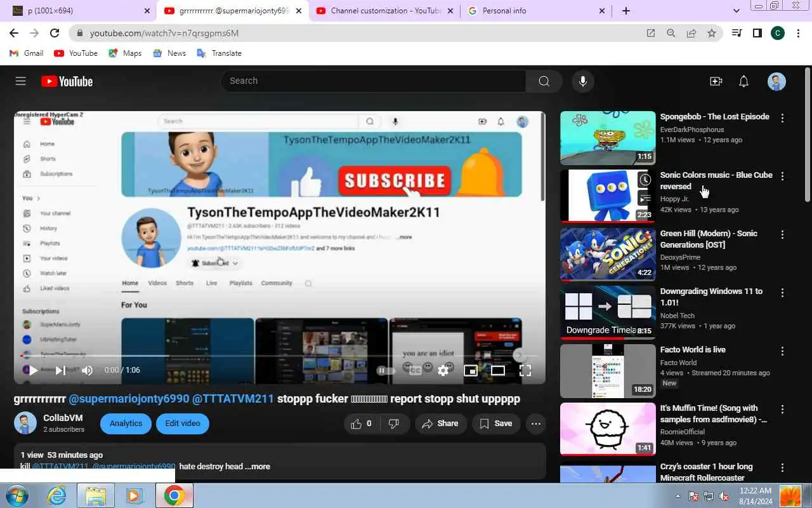Open the YouTube hamburger guide menu

pyautogui.click(x=20, y=81)
